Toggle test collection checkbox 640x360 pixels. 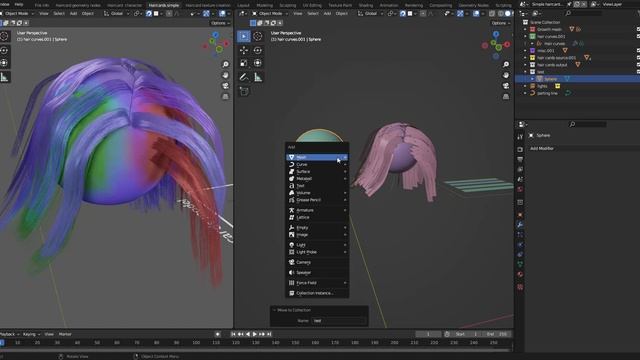click(x=638, y=72)
